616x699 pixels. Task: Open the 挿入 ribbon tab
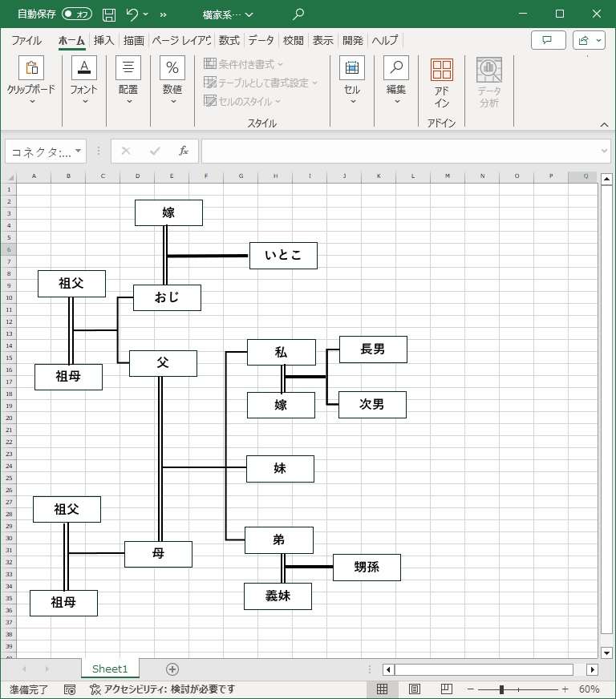click(x=104, y=40)
